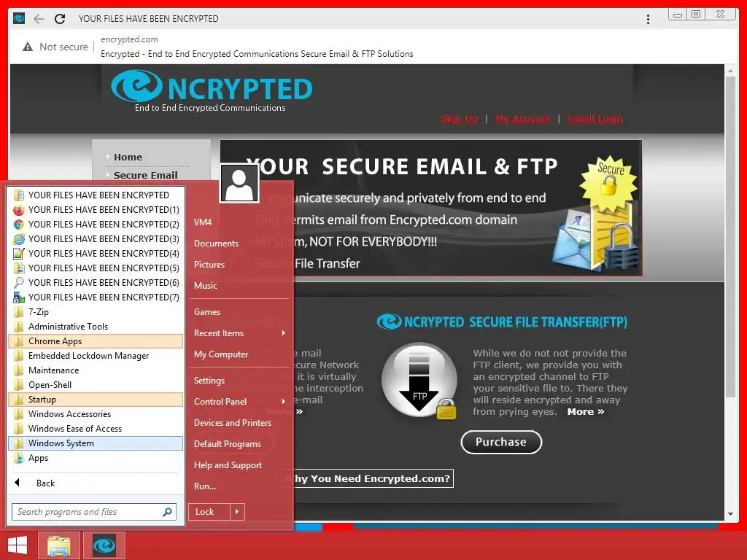
Task: Click the browser back arrow
Action: click(x=39, y=18)
